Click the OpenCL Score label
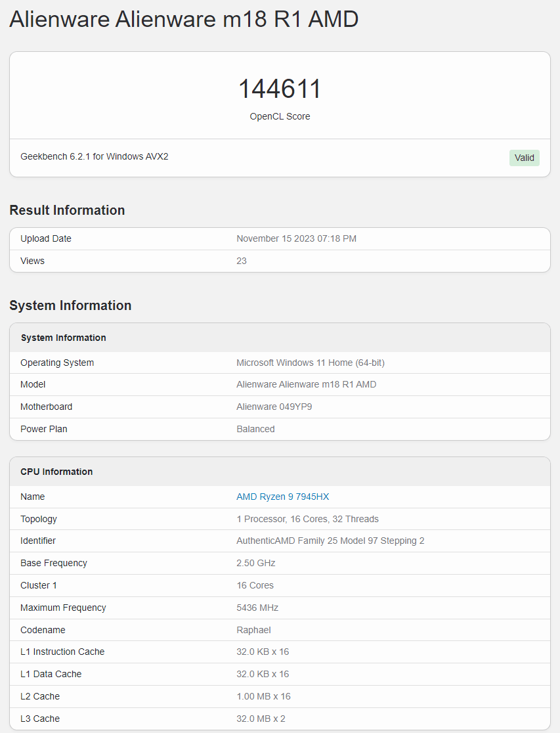Image resolution: width=560 pixels, height=733 pixels. (x=280, y=116)
